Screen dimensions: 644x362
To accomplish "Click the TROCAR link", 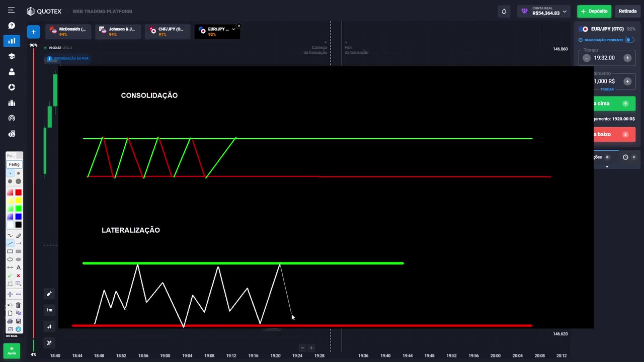I will pos(607,89).
